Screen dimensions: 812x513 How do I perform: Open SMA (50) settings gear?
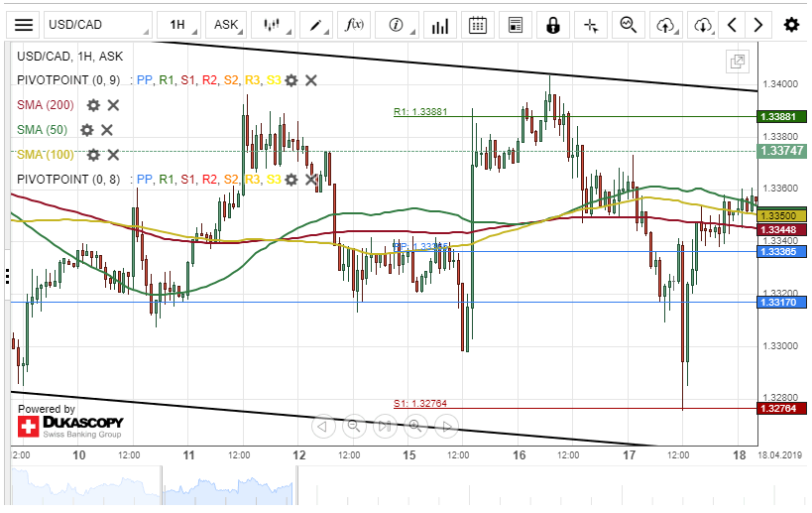(x=87, y=130)
